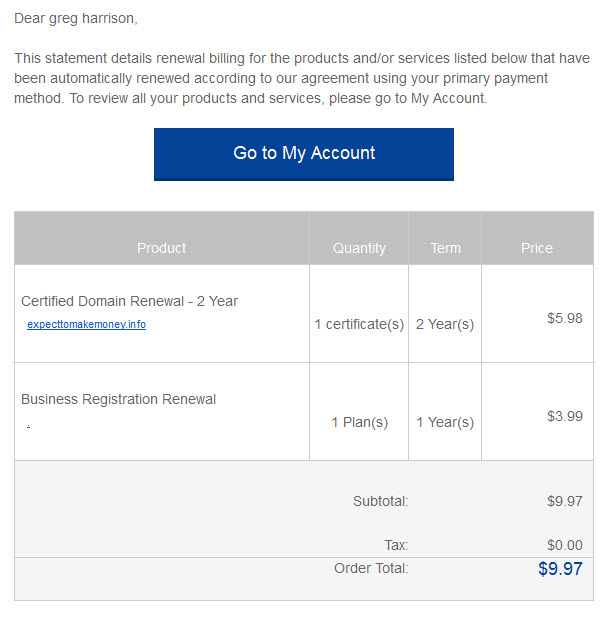Click the 1 Plan(s) quantity cell
This screenshot has width=609, height=628.
tap(360, 422)
